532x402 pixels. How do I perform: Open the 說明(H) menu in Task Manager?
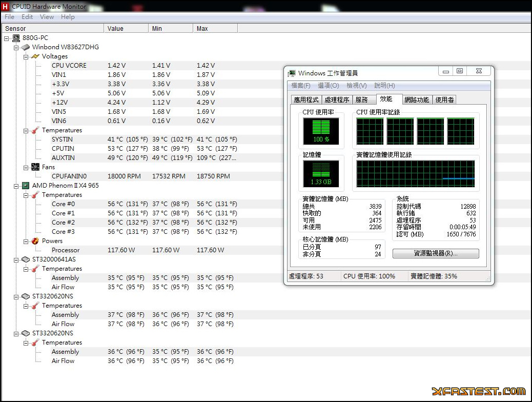(x=385, y=86)
